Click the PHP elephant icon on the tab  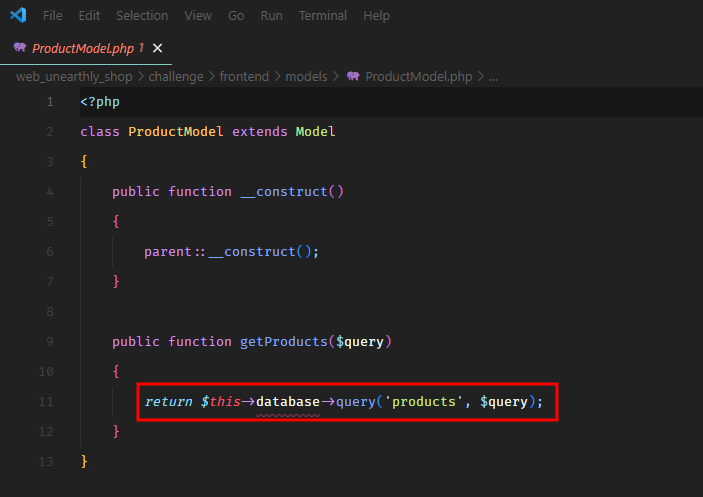20,48
